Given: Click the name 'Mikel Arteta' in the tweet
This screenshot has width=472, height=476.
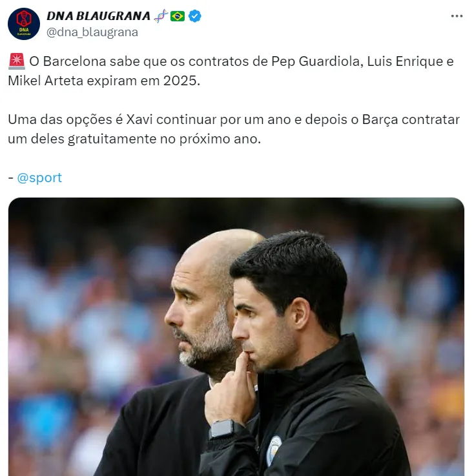Looking at the screenshot, I should [x=46, y=81].
